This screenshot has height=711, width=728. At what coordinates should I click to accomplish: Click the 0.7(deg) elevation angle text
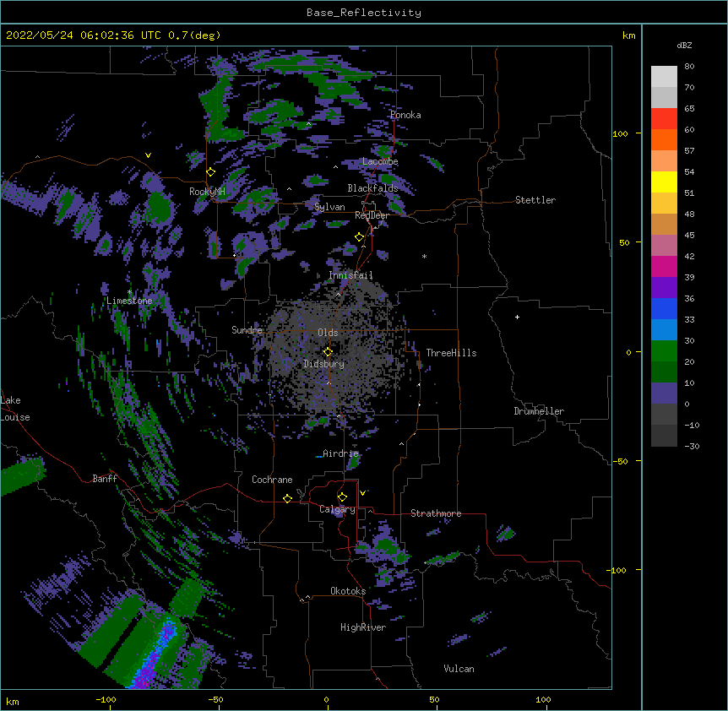194,35
